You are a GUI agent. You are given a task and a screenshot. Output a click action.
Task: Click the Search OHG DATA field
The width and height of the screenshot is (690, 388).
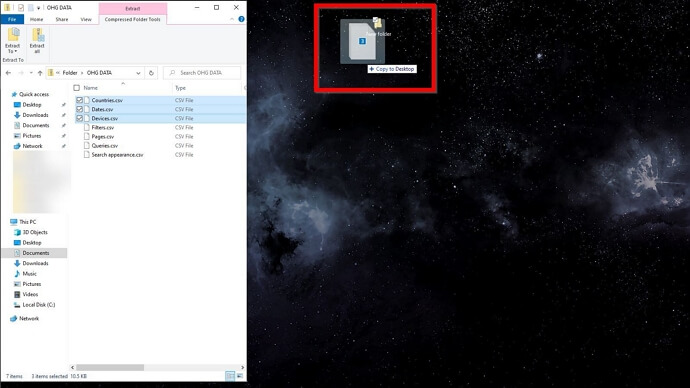point(202,73)
